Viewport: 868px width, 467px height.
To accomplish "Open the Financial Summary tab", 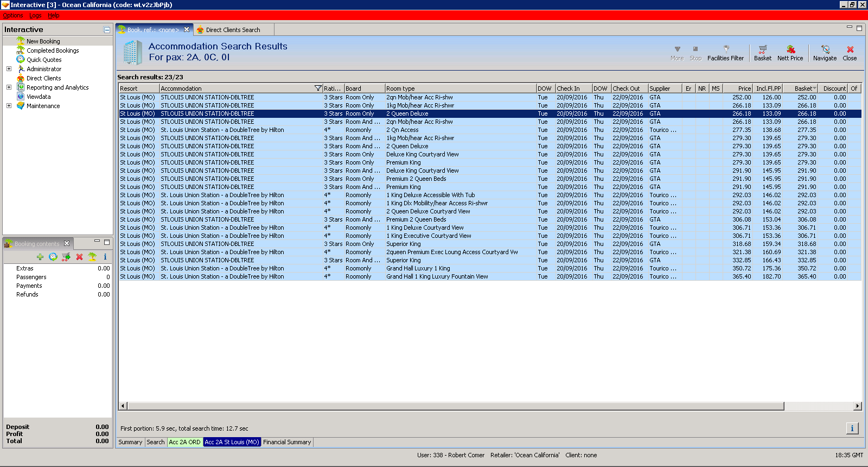I will point(287,442).
